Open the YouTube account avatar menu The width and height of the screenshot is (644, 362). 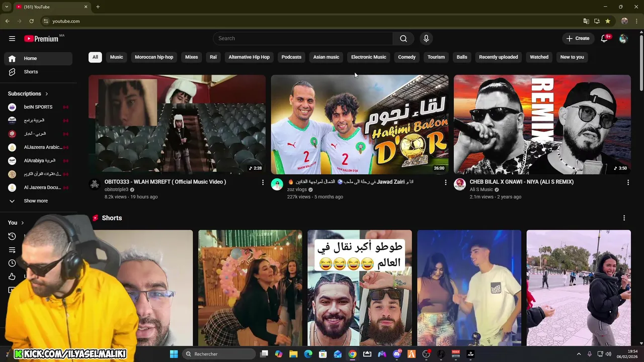coord(623,39)
